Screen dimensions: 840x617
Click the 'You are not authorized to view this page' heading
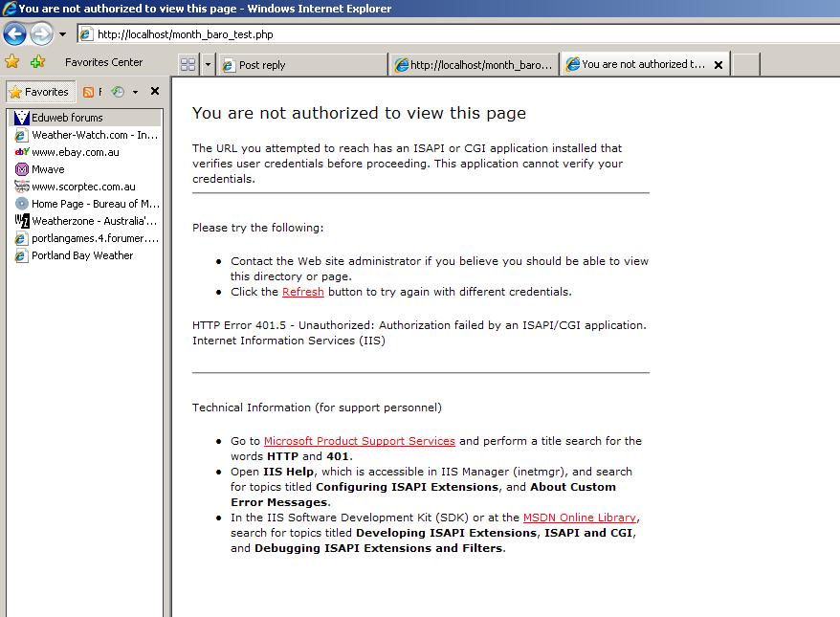point(359,113)
